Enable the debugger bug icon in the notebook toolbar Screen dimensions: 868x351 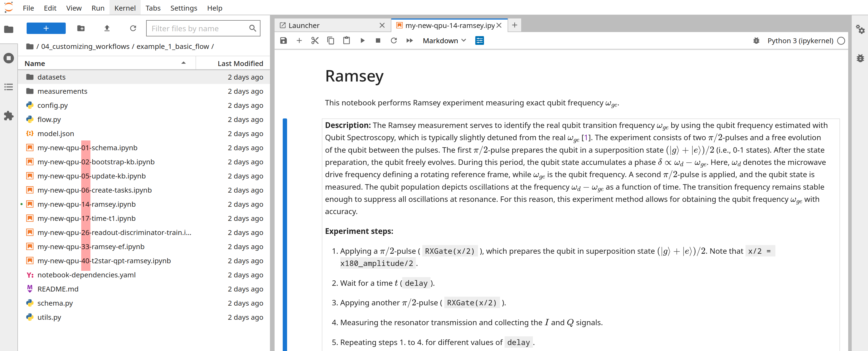(x=756, y=40)
